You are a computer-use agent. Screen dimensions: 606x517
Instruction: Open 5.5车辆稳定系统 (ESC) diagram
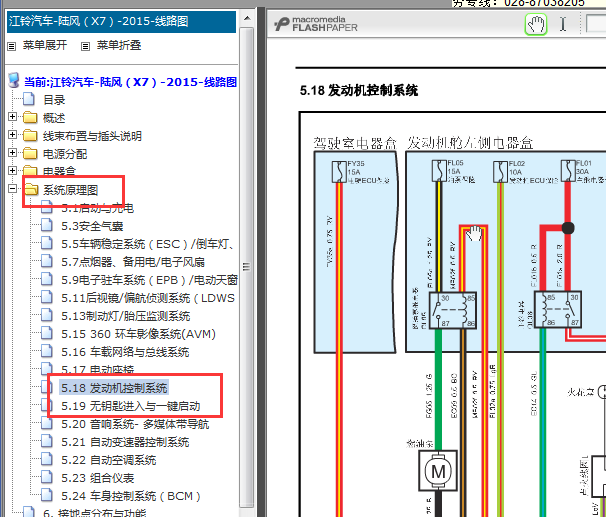pyautogui.click(x=148, y=244)
